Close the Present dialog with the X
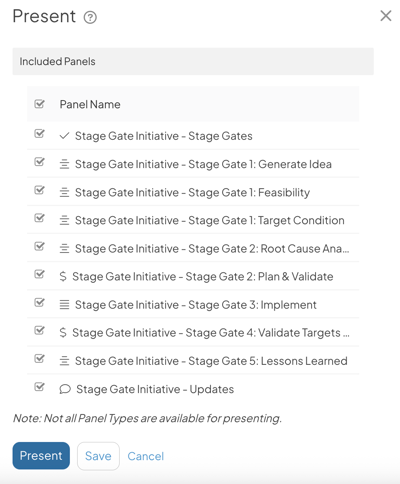 (x=386, y=16)
